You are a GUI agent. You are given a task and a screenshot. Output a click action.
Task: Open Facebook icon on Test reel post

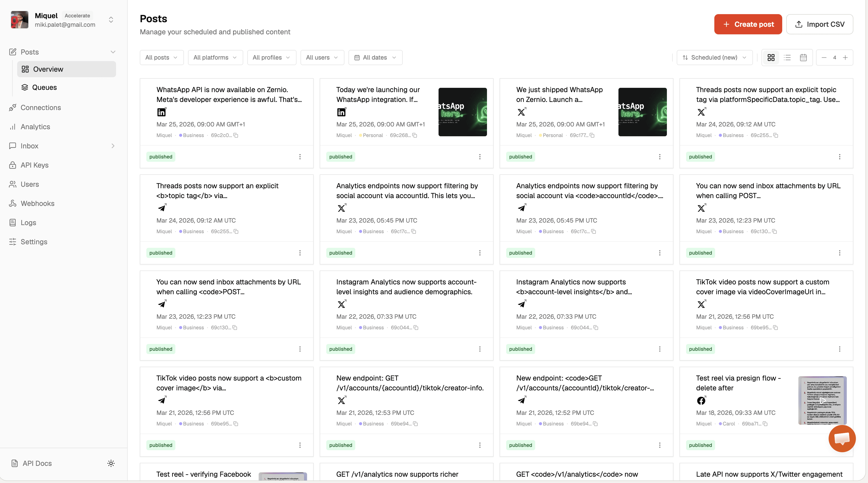(701, 400)
